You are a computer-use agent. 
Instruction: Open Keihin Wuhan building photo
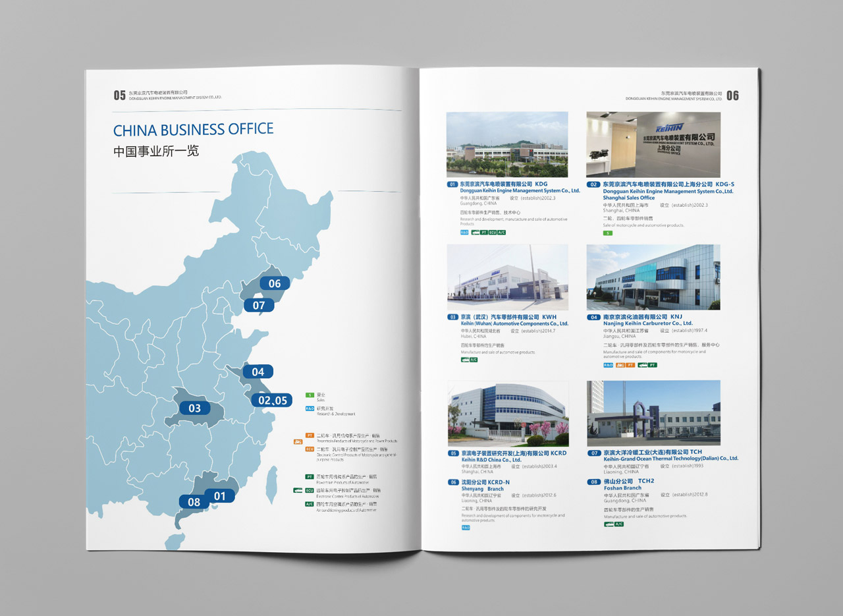pyautogui.click(x=507, y=277)
